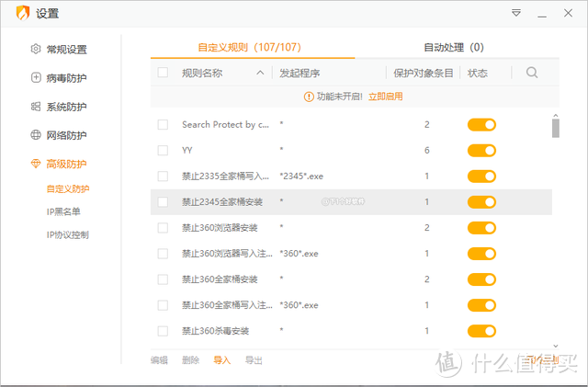This screenshot has width=588, height=387.
Task: Disable 禁止360全家桶写入注 rule switch
Action: [481, 305]
